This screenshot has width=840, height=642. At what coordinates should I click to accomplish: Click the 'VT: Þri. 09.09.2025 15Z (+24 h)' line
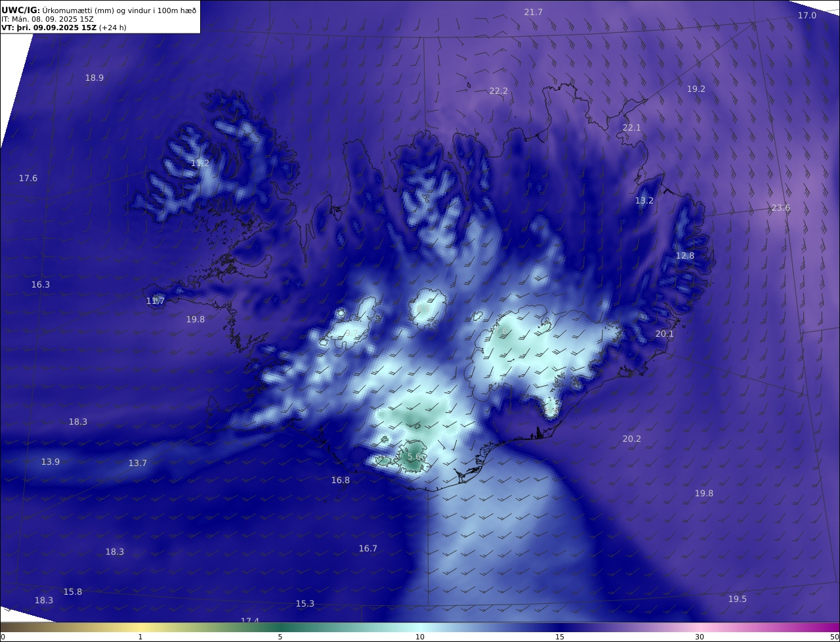[x=64, y=28]
